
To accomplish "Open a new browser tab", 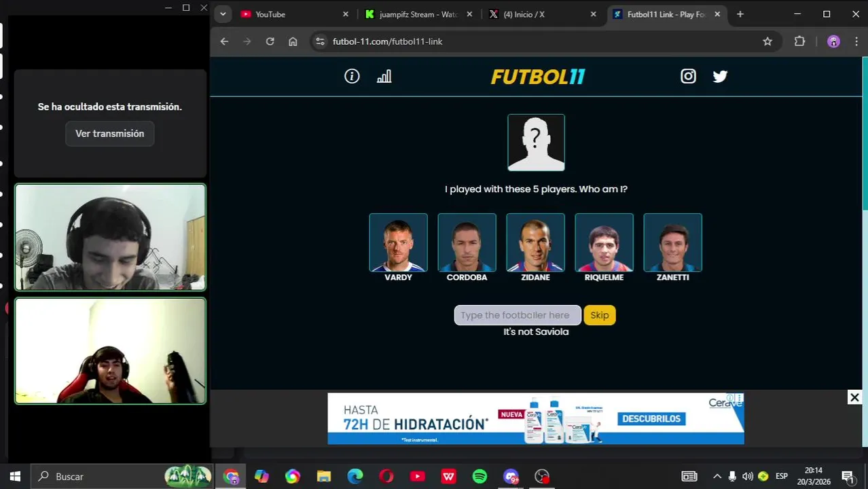I will point(740,14).
